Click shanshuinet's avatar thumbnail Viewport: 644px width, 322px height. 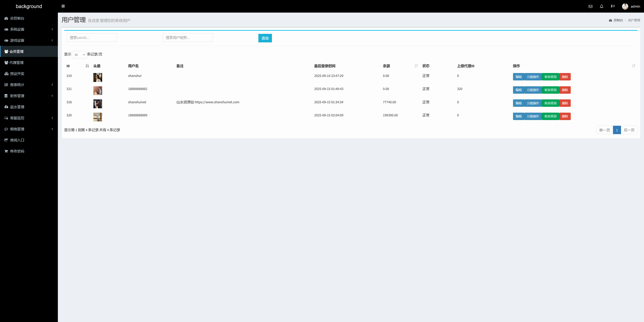tap(97, 104)
